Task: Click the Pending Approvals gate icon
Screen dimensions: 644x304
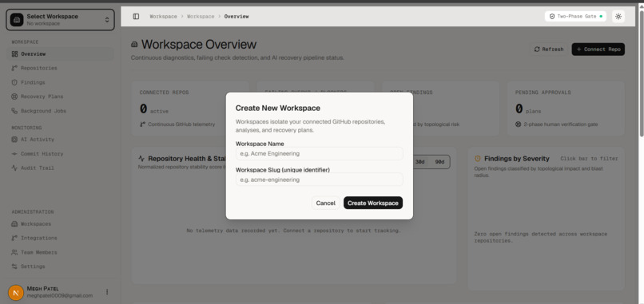Action: click(x=518, y=124)
